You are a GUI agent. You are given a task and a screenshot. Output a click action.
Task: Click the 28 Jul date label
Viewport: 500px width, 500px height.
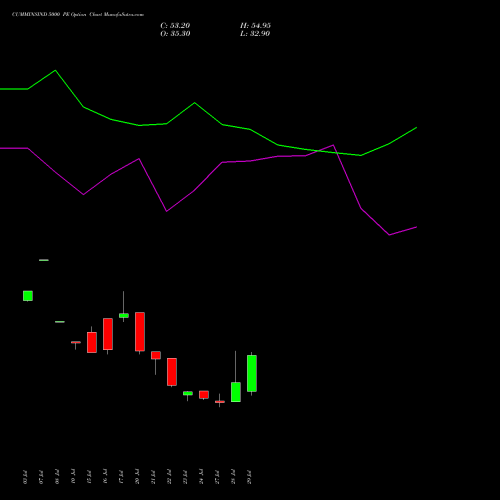coord(234,477)
